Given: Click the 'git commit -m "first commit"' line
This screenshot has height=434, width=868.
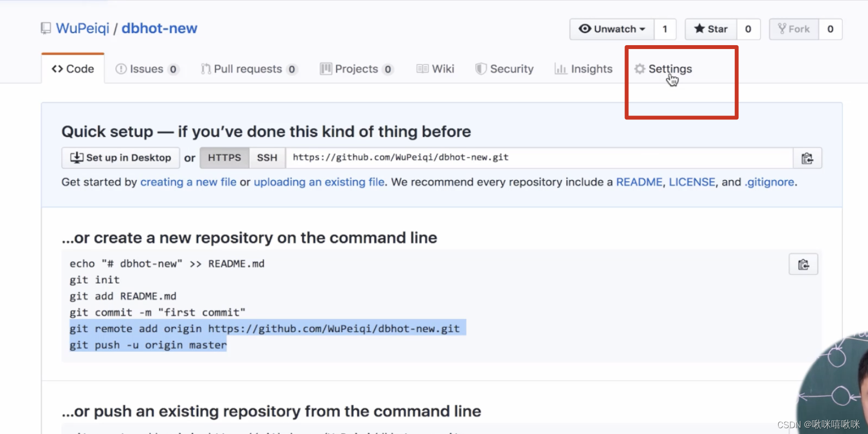Looking at the screenshot, I should (158, 313).
